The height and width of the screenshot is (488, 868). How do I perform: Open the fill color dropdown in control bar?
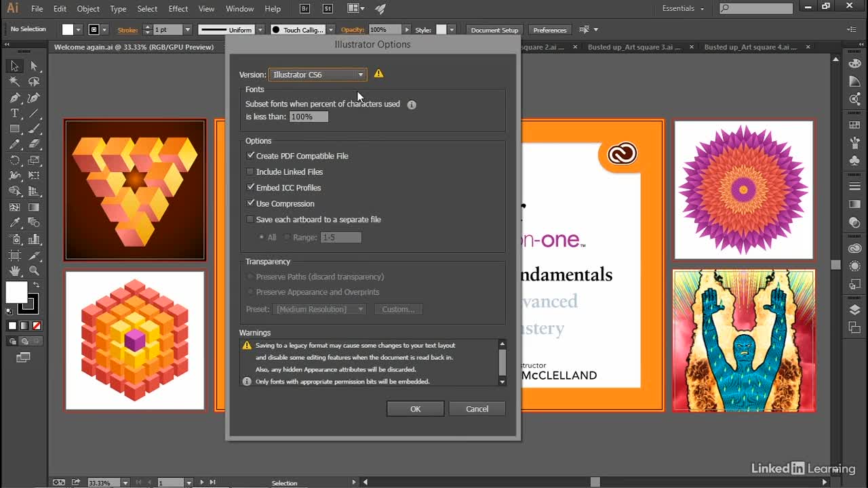click(x=78, y=30)
